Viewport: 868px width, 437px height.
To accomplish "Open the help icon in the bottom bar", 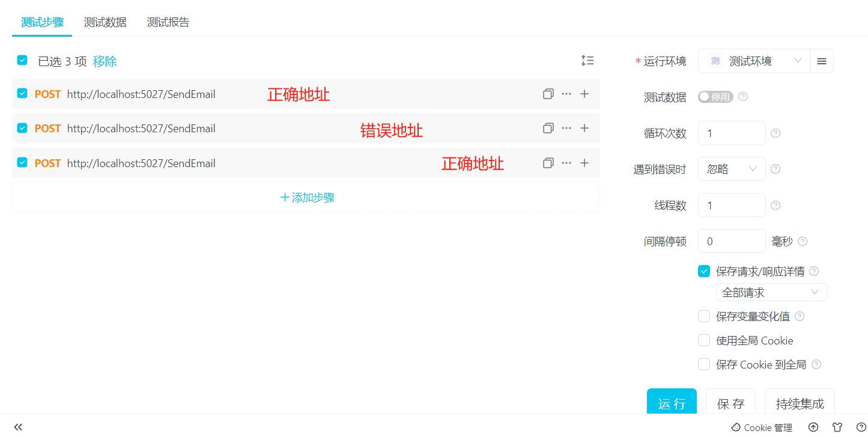I will tap(861, 427).
